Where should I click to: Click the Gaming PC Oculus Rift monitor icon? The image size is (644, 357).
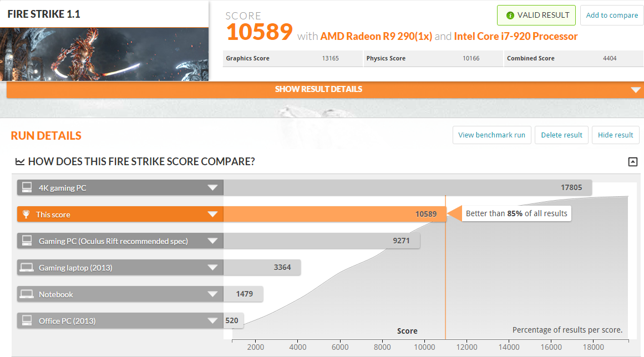pos(27,241)
